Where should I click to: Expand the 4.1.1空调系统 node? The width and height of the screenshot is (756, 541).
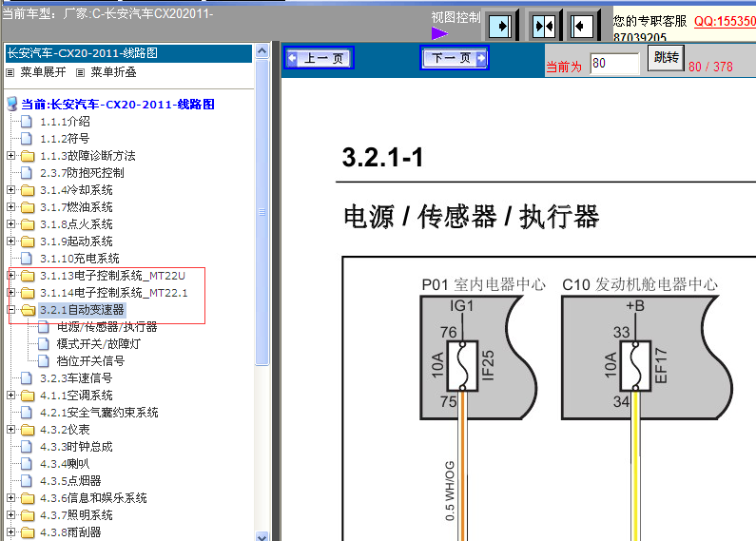(x=10, y=396)
